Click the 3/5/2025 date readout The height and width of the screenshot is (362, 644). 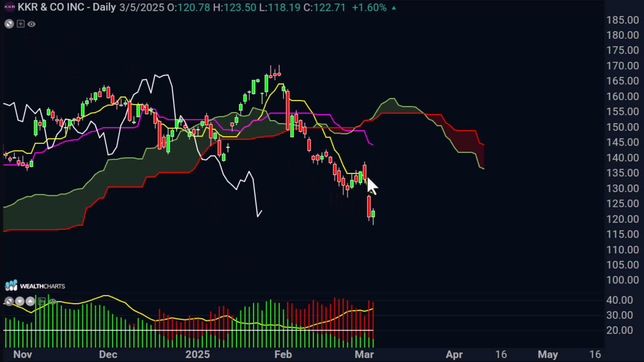tap(142, 7)
